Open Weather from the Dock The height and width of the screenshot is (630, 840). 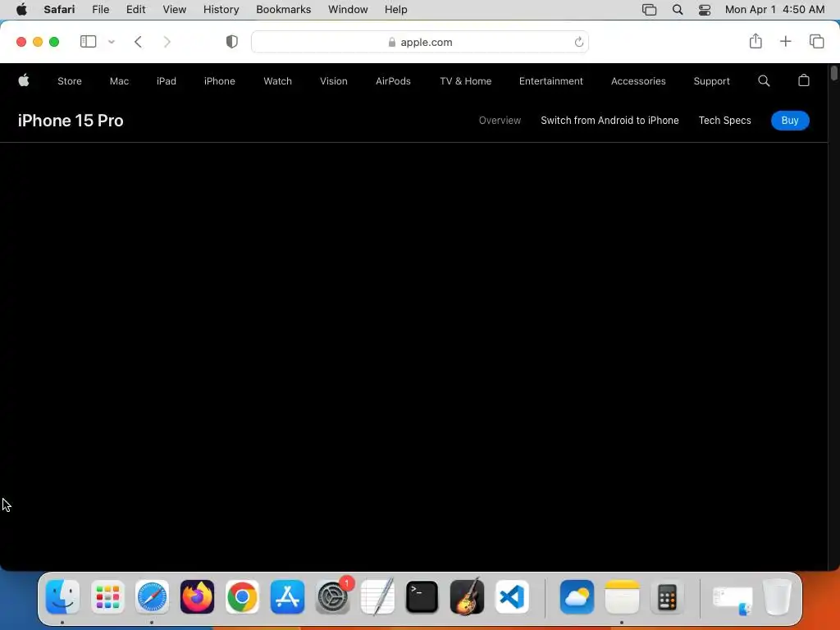tap(577, 596)
